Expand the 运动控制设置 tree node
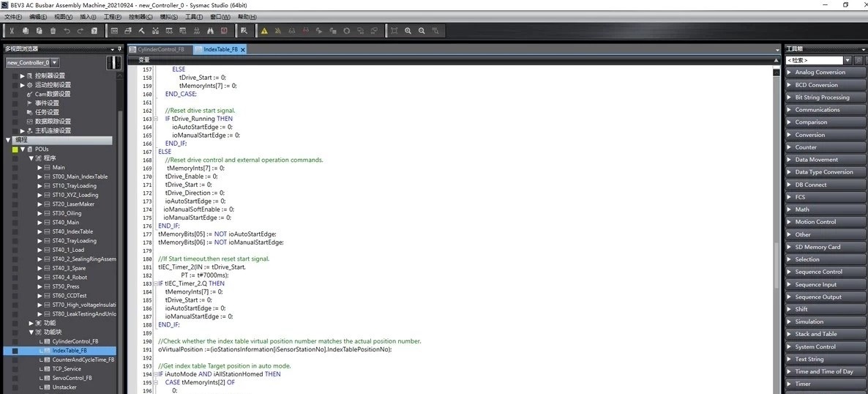868x394 pixels. tap(23, 85)
